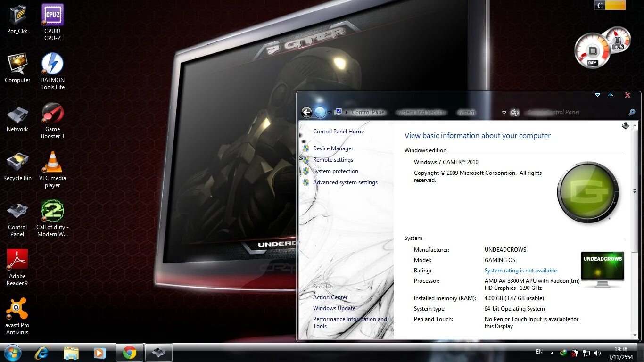Open the download manager tray icon

coord(563,353)
